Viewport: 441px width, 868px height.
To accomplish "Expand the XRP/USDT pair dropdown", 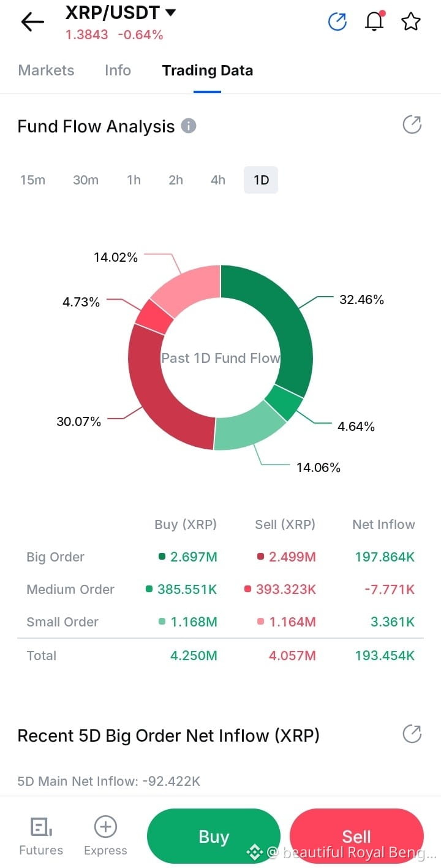I will click(170, 12).
